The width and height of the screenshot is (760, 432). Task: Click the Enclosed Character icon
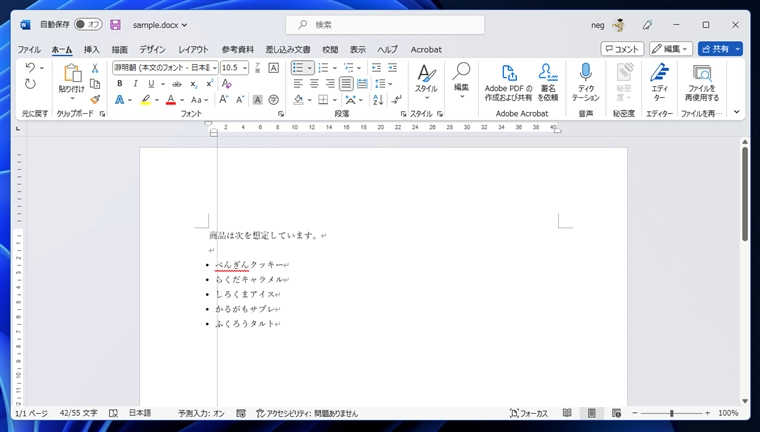pos(274,100)
